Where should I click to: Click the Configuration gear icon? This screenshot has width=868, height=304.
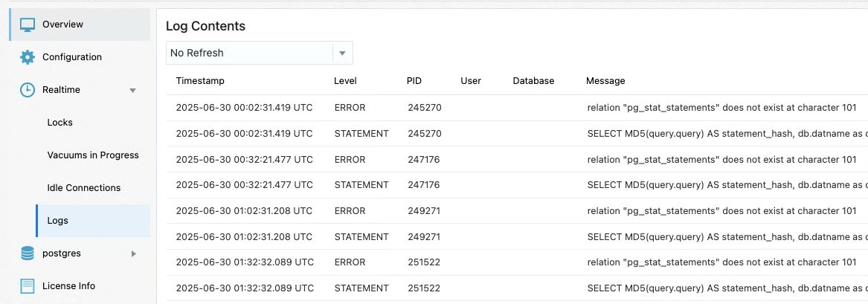[28, 57]
